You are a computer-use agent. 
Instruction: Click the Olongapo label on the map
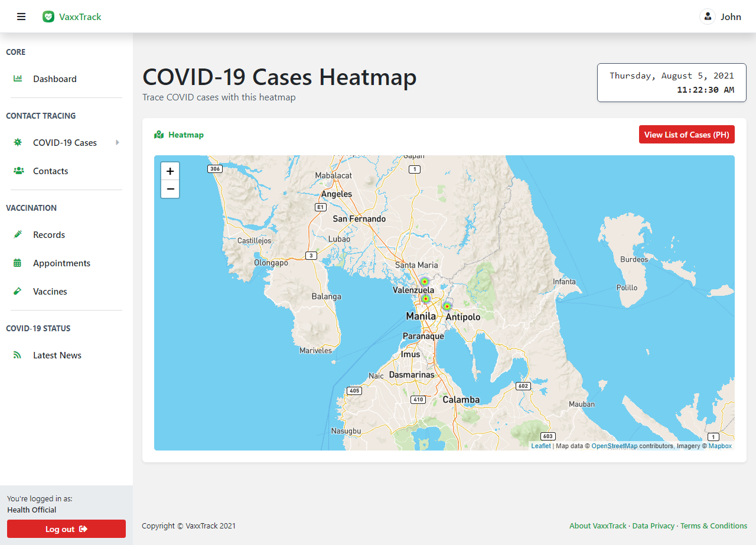click(x=271, y=263)
